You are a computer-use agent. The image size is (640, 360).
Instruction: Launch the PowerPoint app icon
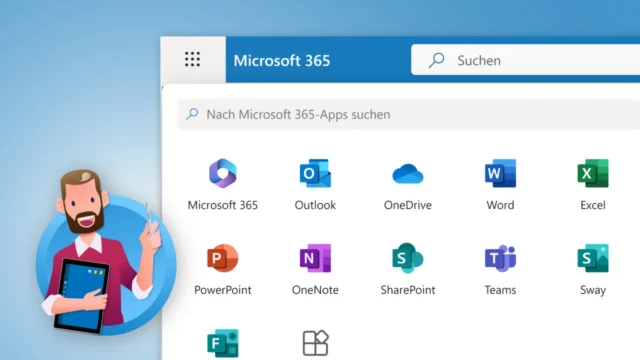223,258
